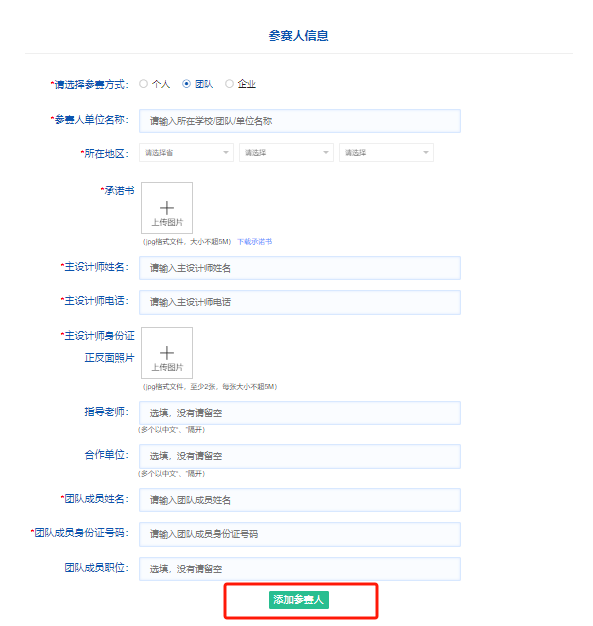593x626 pixels.
Task: Open the middle 请选择 city dropdown
Action: (286, 153)
